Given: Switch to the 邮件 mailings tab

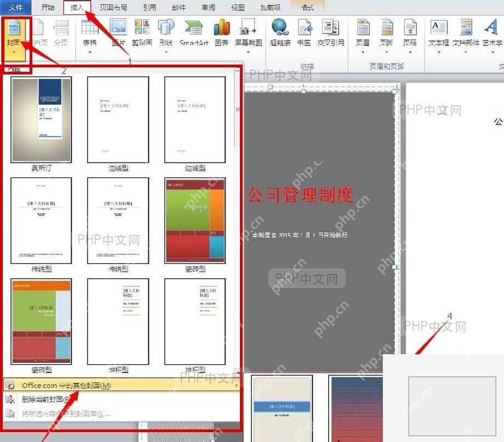Looking at the screenshot, I should tap(179, 7).
